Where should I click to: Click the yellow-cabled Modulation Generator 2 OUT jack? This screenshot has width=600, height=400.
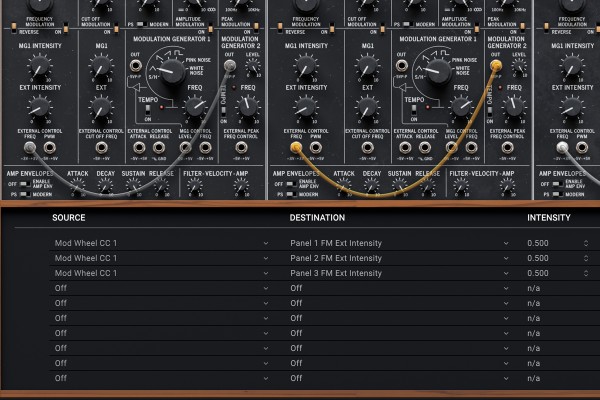[495, 65]
